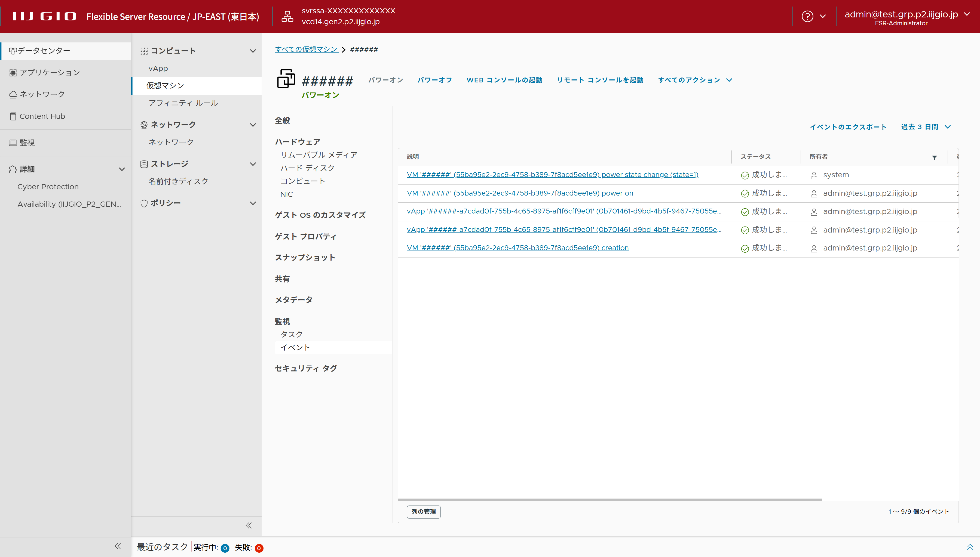Screen dimensions: 980x557
Task: Click the 列の管理 button
Action: (423, 512)
